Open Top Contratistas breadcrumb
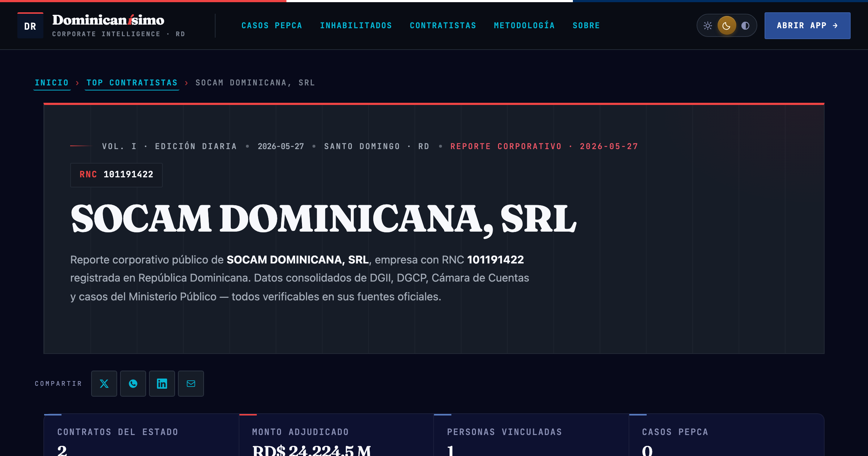Viewport: 868px width, 456px height. click(132, 83)
